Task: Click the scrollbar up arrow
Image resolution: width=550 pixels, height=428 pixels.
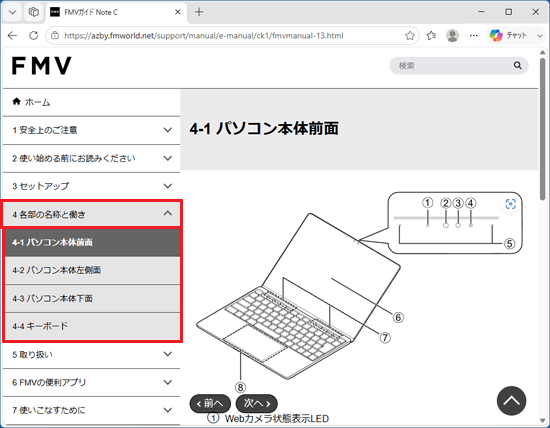Action: point(543,52)
